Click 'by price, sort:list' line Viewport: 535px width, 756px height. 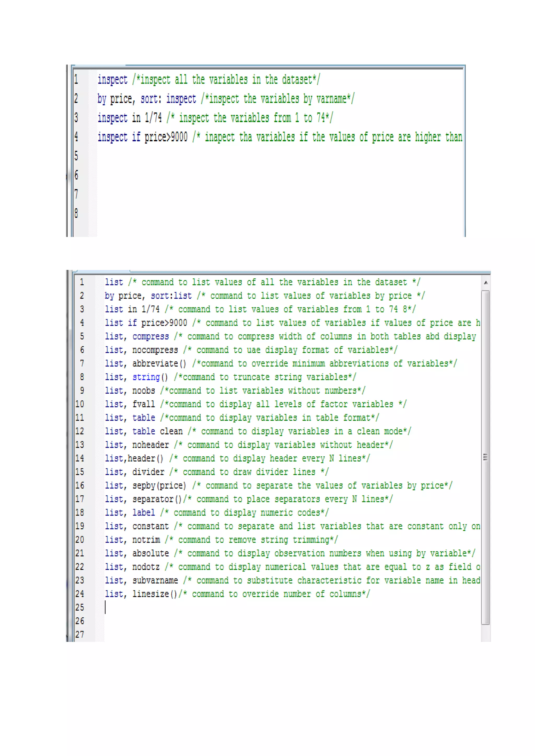265,296
